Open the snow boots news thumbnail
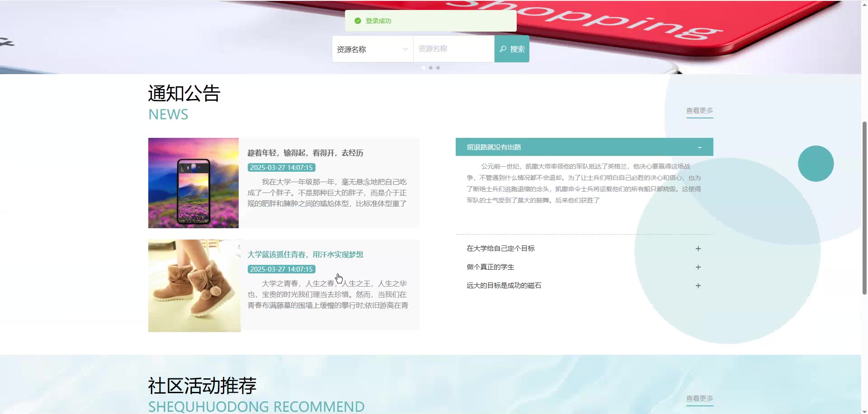Viewport: 868px width, 414px height. pos(194,286)
